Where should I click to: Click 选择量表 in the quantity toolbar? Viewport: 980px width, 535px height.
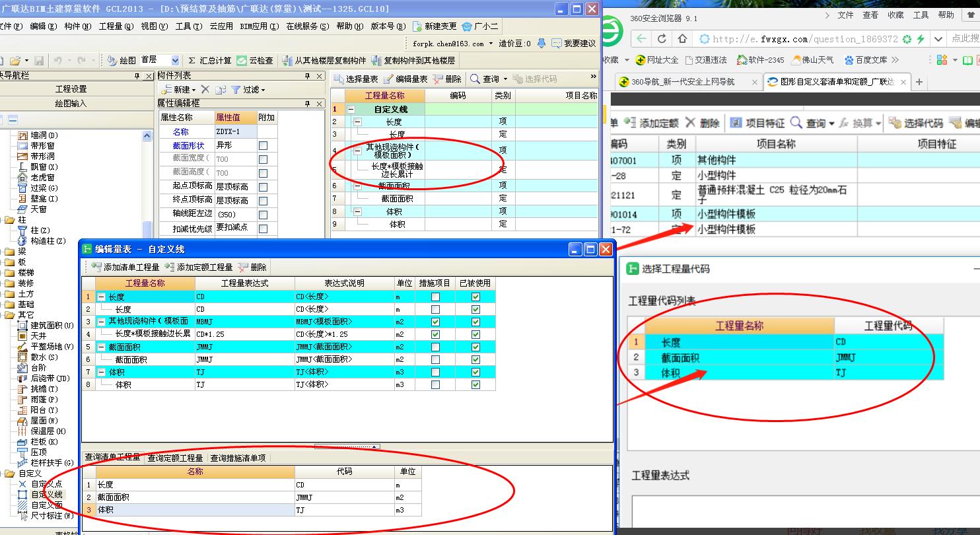click(x=356, y=79)
